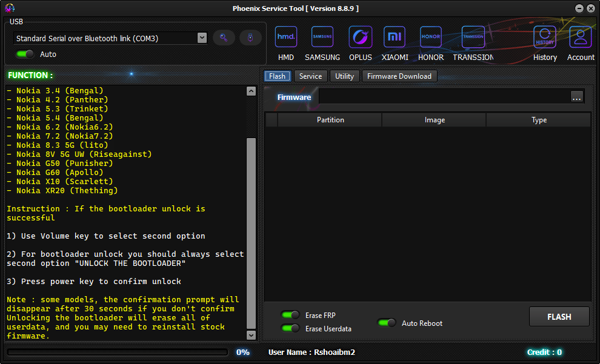Click the 'Nokia 8V 5G UW (Riseagainst)' line
Image resolution: width=600 pixels, height=364 pixels.
click(79, 154)
